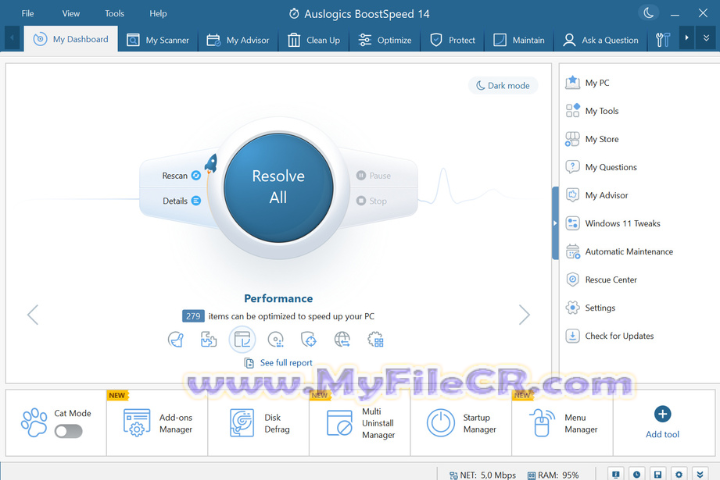The image size is (720, 480).
Task: Select the disk gear category icon
Action: tap(276, 339)
